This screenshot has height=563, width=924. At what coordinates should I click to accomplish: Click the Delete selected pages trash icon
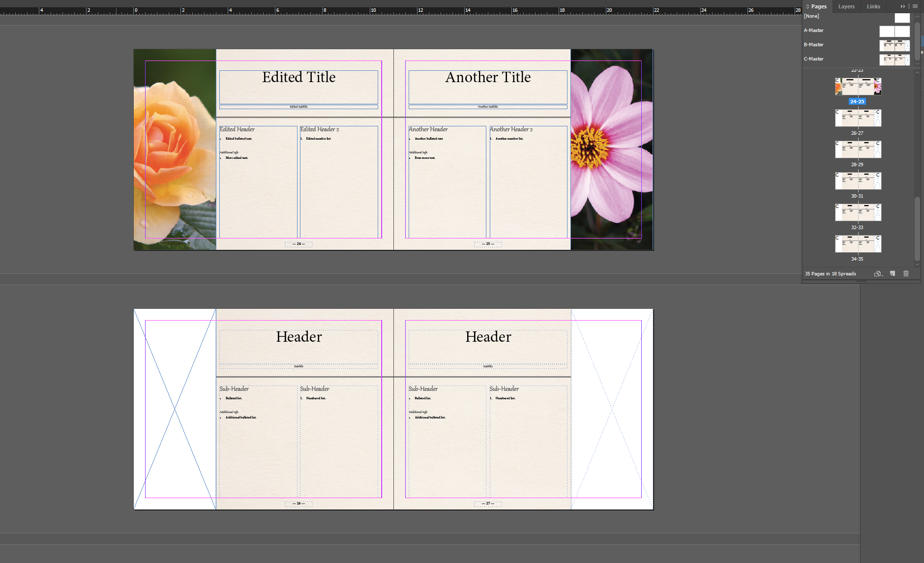(906, 274)
